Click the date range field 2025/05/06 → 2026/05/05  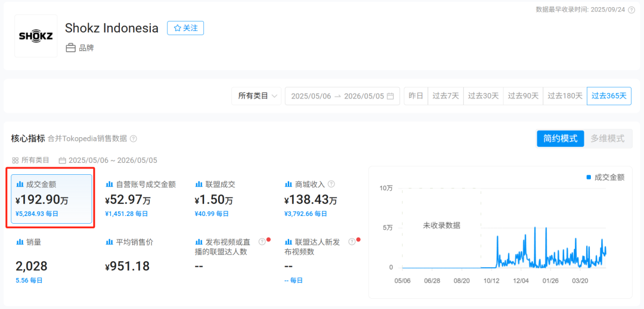pyautogui.click(x=342, y=96)
